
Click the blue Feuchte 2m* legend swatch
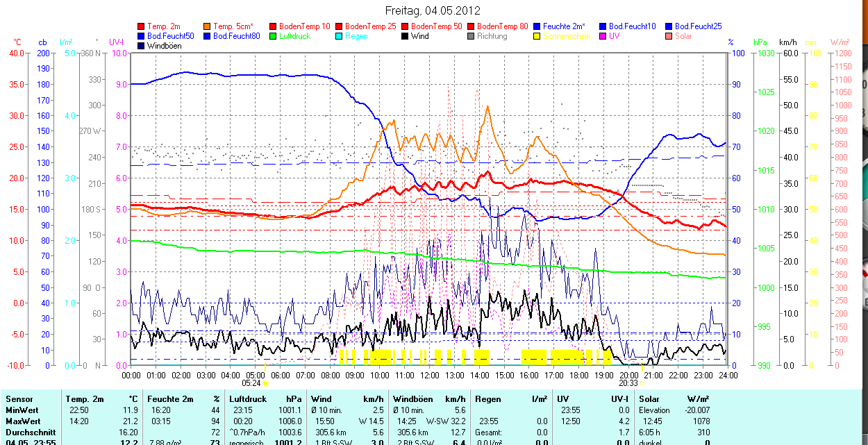(537, 26)
